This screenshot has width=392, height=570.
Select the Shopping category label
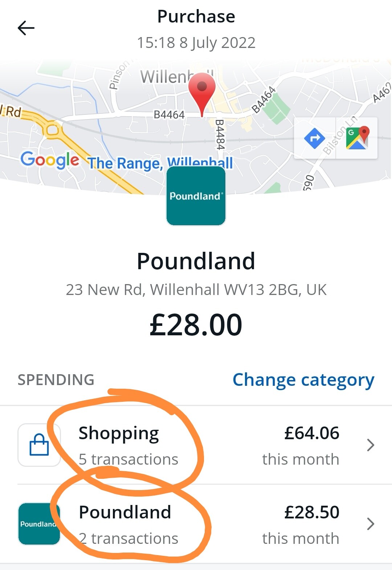(119, 433)
